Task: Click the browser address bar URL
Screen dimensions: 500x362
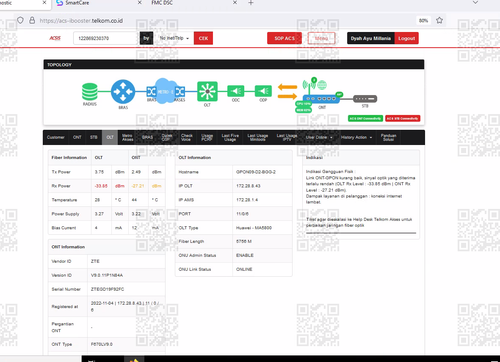Action: coord(81,21)
